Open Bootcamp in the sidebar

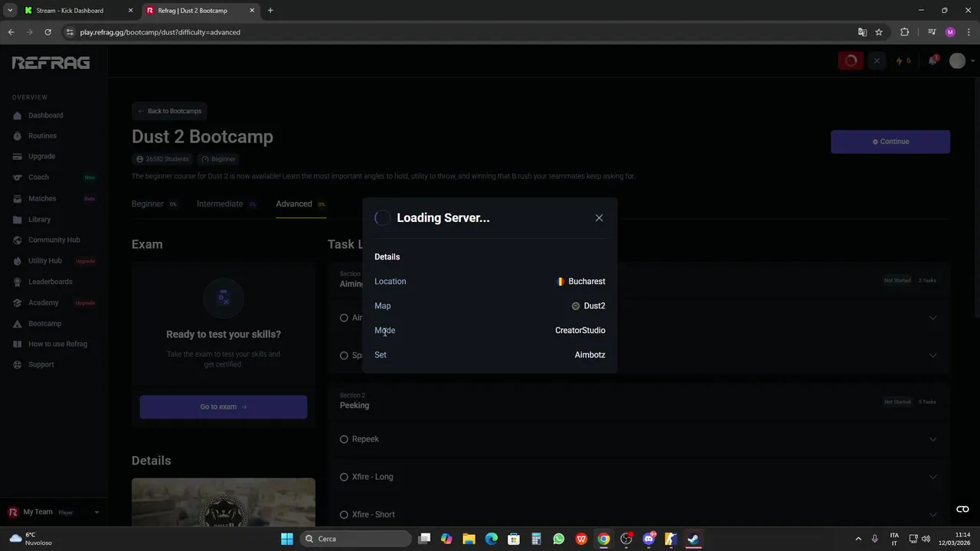[x=44, y=323]
